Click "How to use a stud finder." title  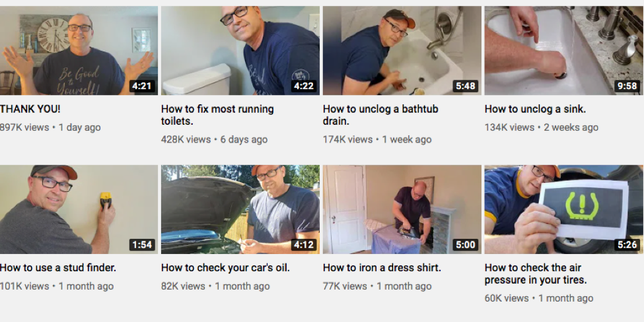(58, 268)
